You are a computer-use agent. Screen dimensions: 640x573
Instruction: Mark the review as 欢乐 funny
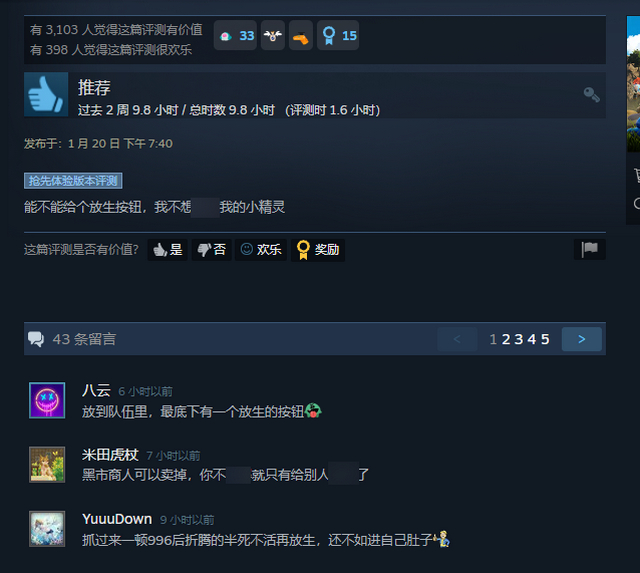point(261,249)
